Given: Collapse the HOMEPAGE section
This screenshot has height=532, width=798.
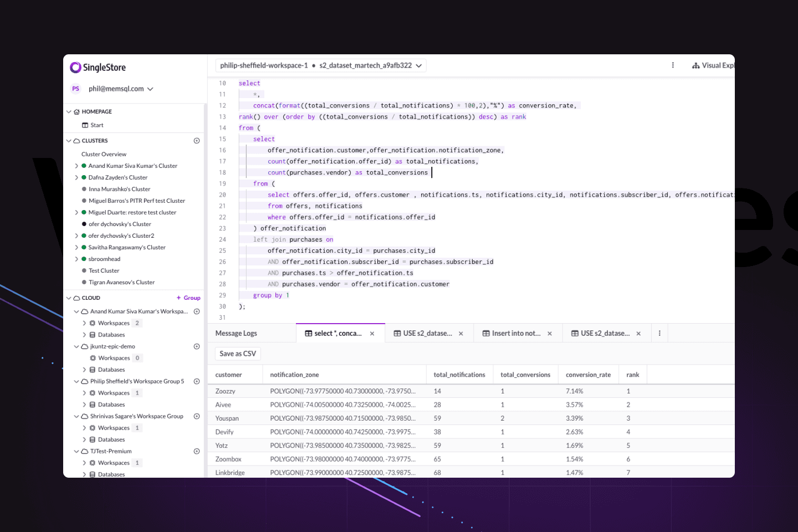Looking at the screenshot, I should [69, 112].
